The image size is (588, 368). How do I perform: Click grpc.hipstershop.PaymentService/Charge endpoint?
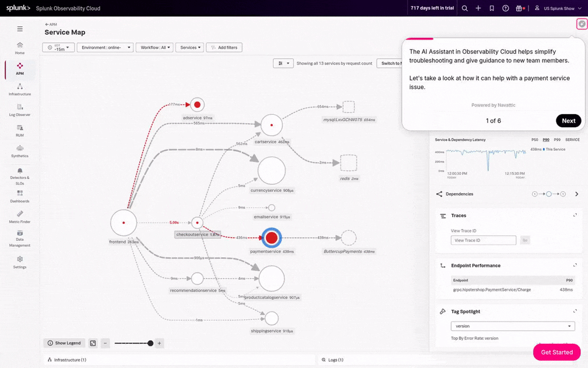[x=492, y=290]
